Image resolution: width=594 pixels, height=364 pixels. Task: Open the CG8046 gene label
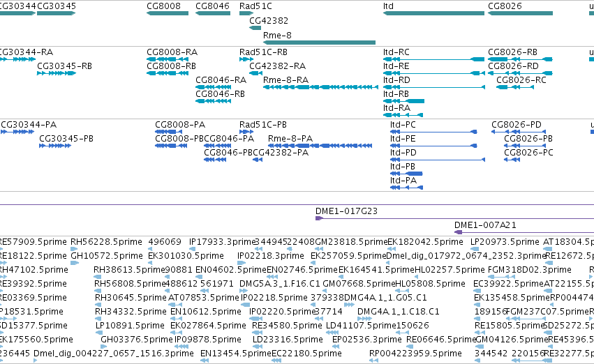[212, 6]
